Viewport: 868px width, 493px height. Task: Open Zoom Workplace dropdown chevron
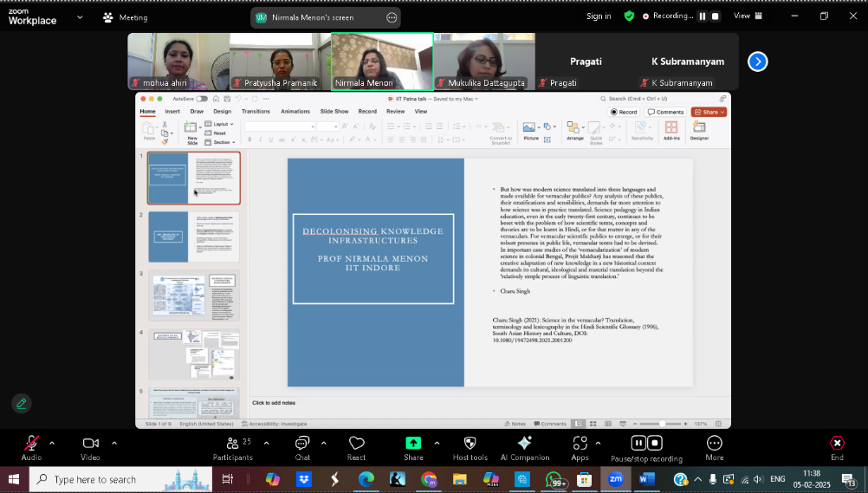click(80, 17)
